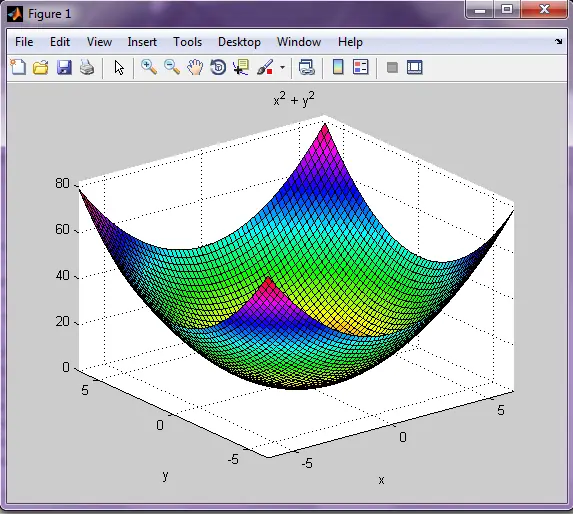Screen dimensions: 573x514
Task: Show plot tools and dock figure icon
Action: click(x=414, y=68)
